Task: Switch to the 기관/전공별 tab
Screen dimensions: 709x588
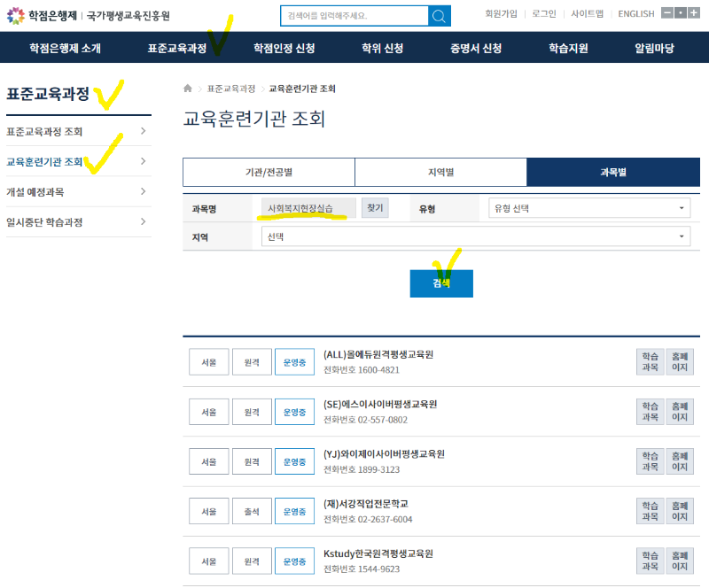Action: [268, 172]
